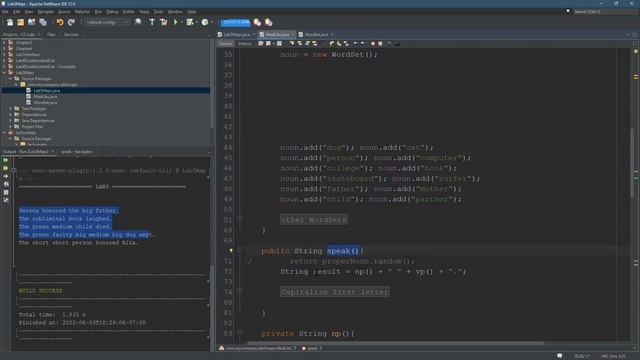Switch to the LabSMaps.java editor tab
This screenshot has width=640, height=360.
[236, 35]
